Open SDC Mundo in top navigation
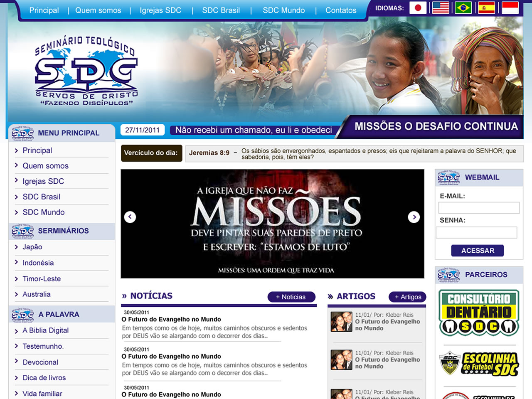The width and height of the screenshot is (532, 399). pyautogui.click(x=284, y=10)
